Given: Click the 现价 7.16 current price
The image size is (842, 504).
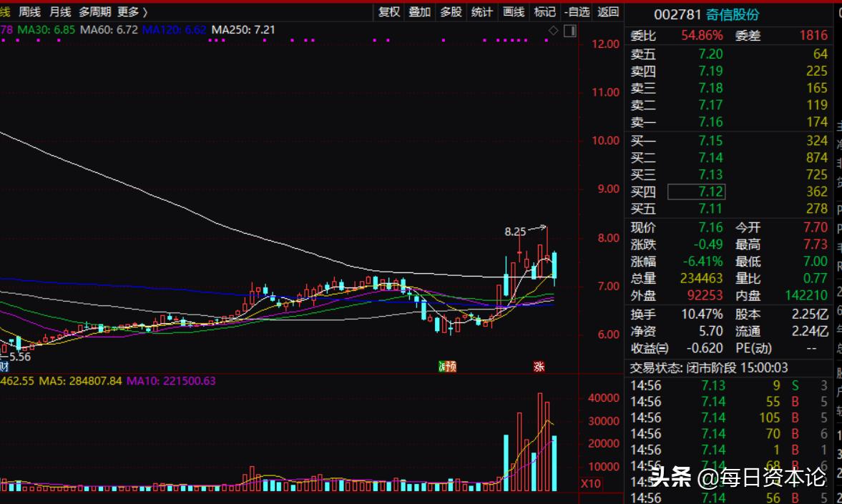Looking at the screenshot, I should (710, 227).
